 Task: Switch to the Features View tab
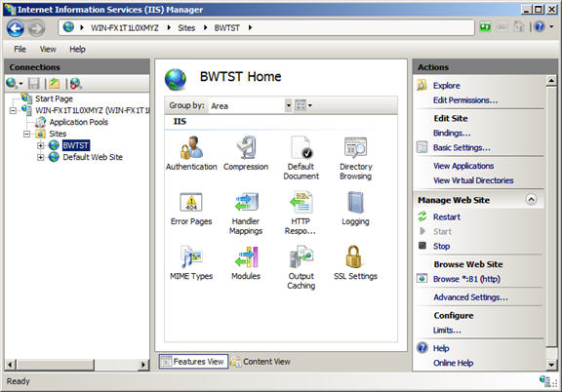(x=193, y=362)
